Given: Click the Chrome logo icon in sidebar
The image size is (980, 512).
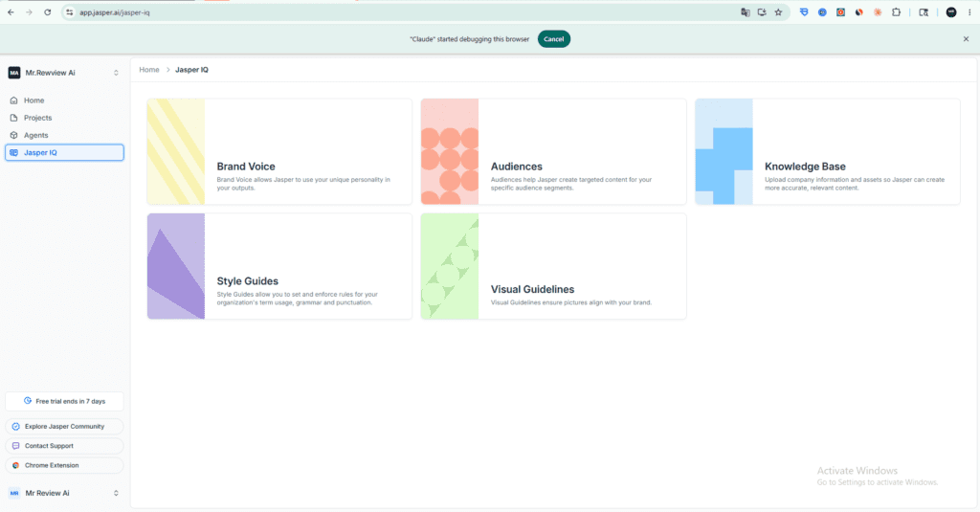Looking at the screenshot, I should click(15, 465).
